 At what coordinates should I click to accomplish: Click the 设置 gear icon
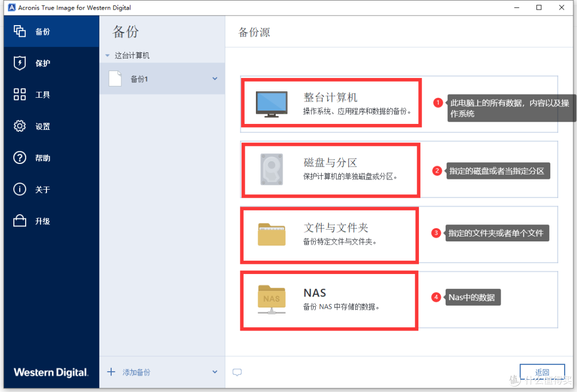click(20, 126)
